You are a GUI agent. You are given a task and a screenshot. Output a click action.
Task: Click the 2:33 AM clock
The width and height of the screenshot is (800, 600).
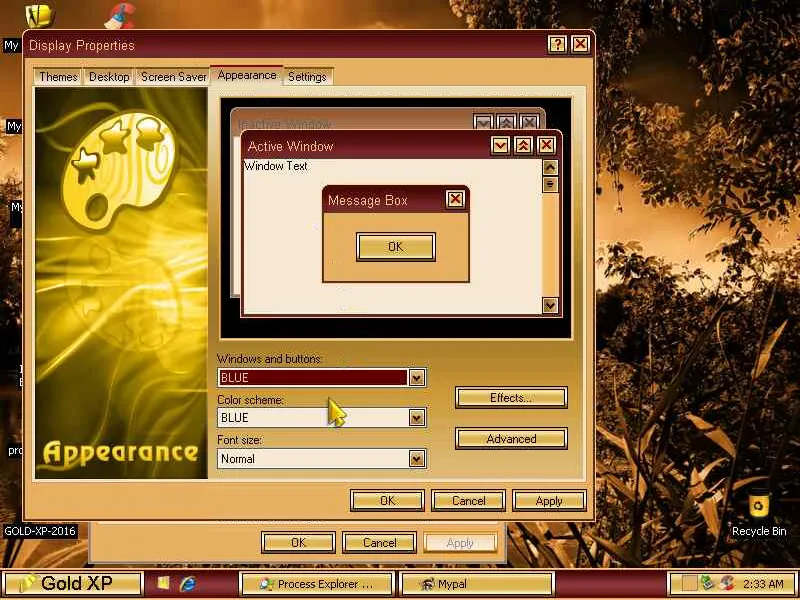763,584
